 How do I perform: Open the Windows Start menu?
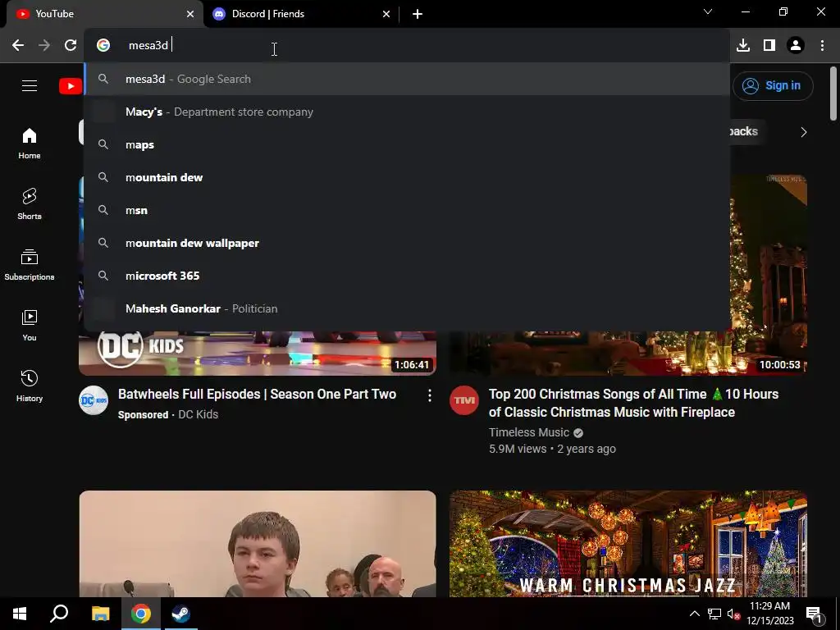(x=20, y=614)
